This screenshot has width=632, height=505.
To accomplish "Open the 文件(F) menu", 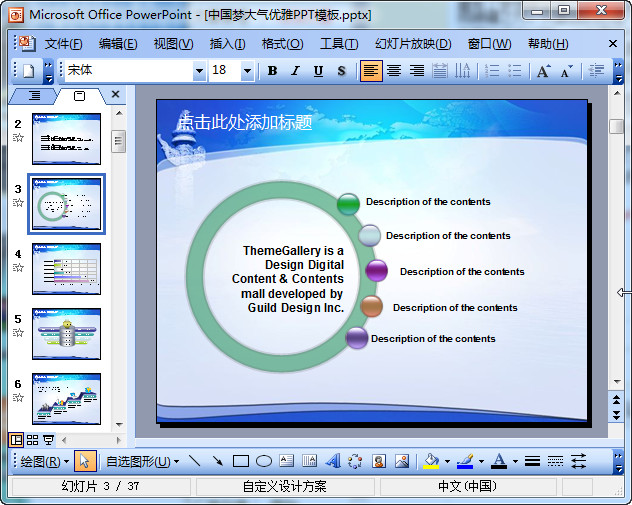I will coord(63,44).
